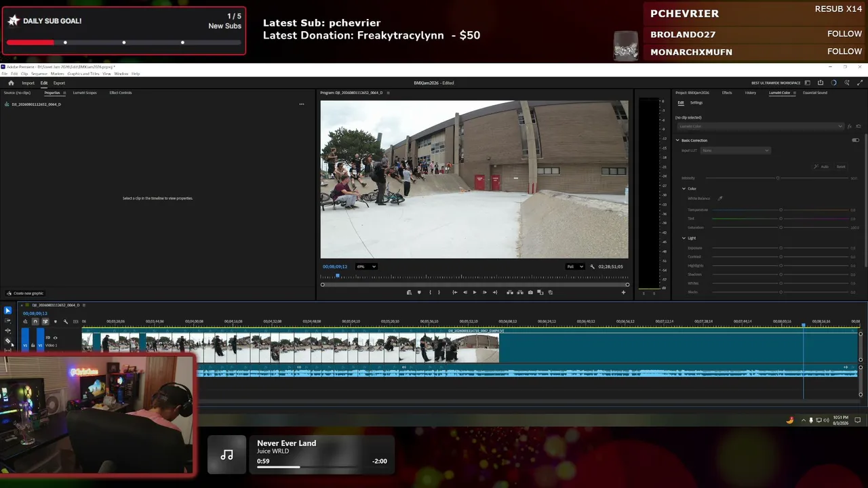Select the Razor tool
Viewport: 868px width, 488px height.
point(7,340)
